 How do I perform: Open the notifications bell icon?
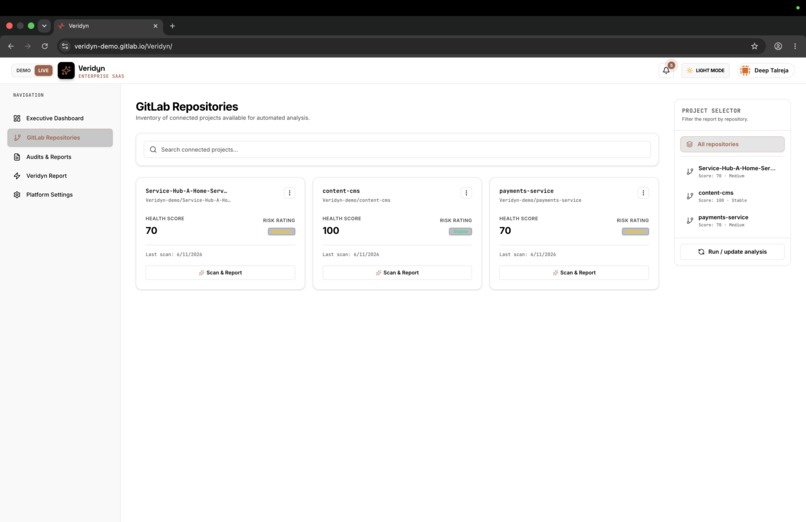(x=666, y=70)
